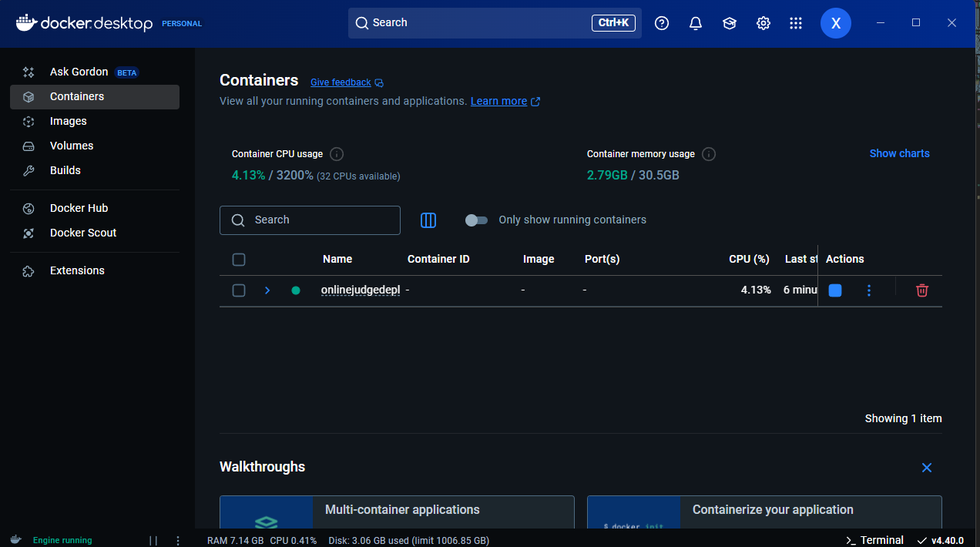Click the containers Search input field
980x547 pixels.
pos(310,220)
